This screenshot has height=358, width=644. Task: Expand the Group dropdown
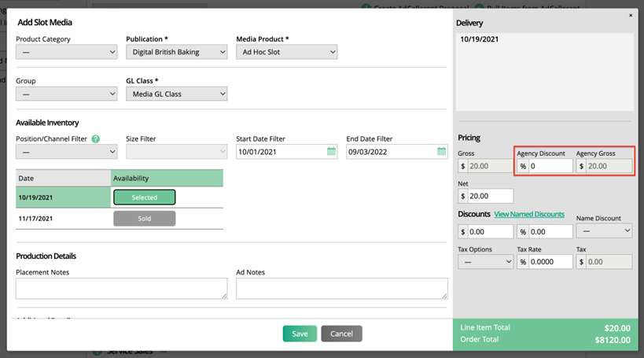pos(67,94)
